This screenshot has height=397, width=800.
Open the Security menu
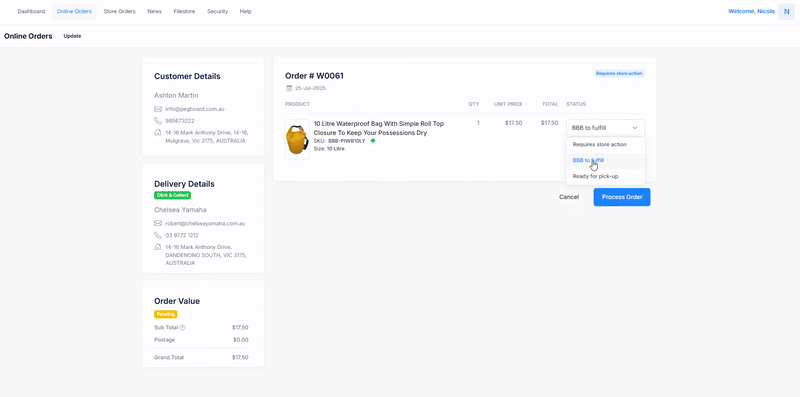217,11
